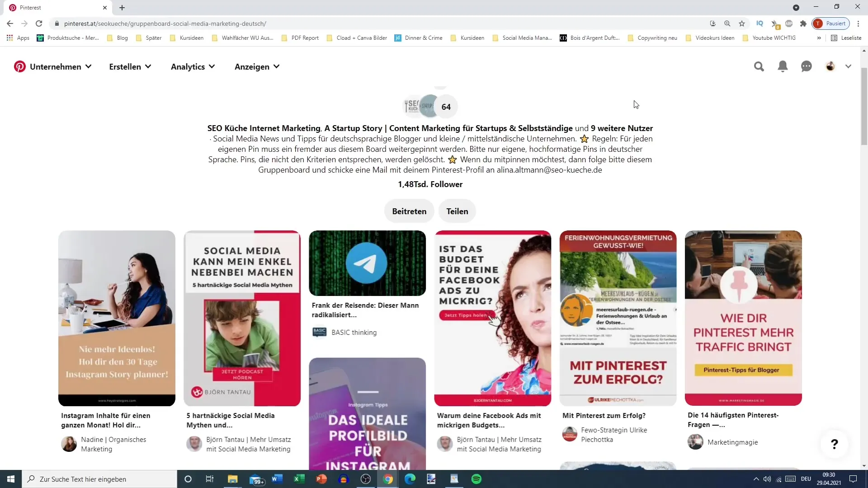Click the notifications bell icon
Screen dimensions: 868x488
click(x=783, y=66)
